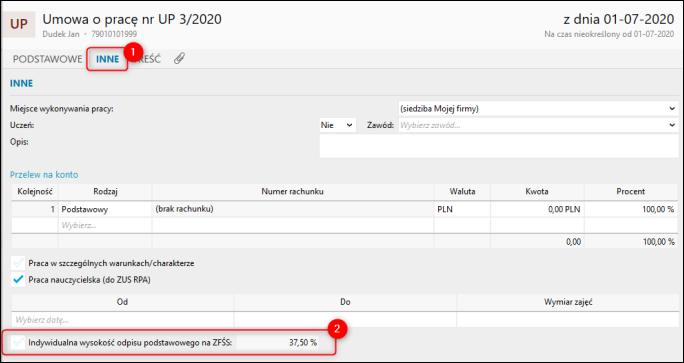Click the 100,00 % cell in Podstawowy row

tap(631, 209)
